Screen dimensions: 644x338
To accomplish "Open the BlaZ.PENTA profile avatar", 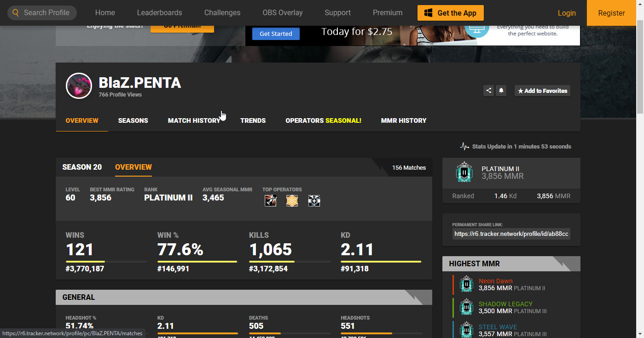I will click(x=79, y=86).
